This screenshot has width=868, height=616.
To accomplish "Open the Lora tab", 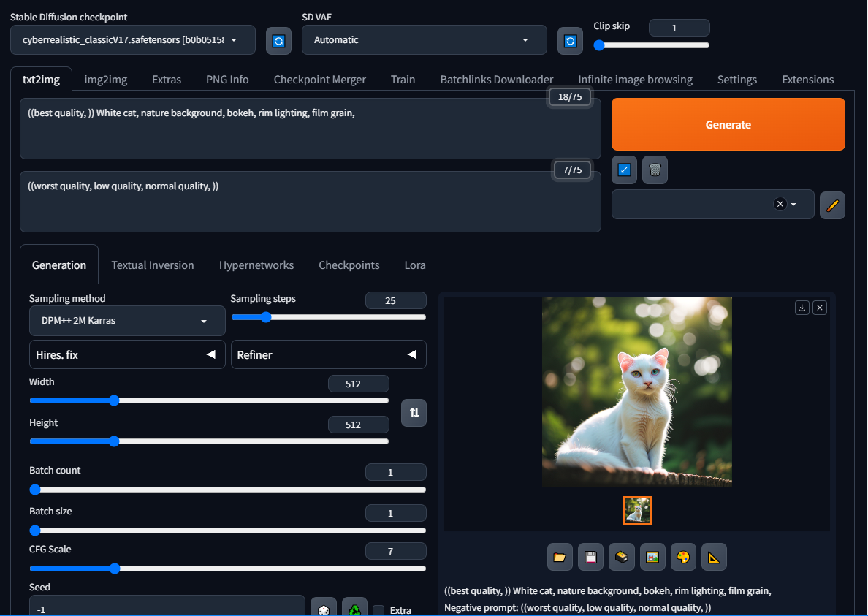I will pyautogui.click(x=415, y=265).
